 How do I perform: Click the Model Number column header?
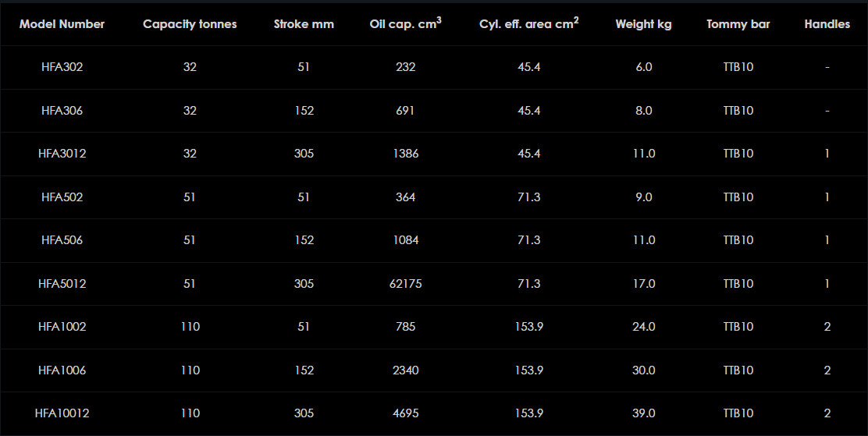point(62,24)
